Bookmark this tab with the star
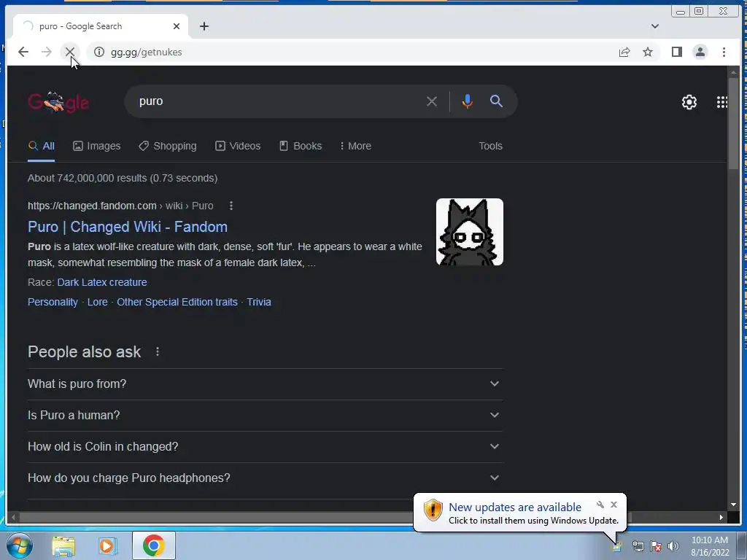The height and width of the screenshot is (560, 747). click(648, 52)
